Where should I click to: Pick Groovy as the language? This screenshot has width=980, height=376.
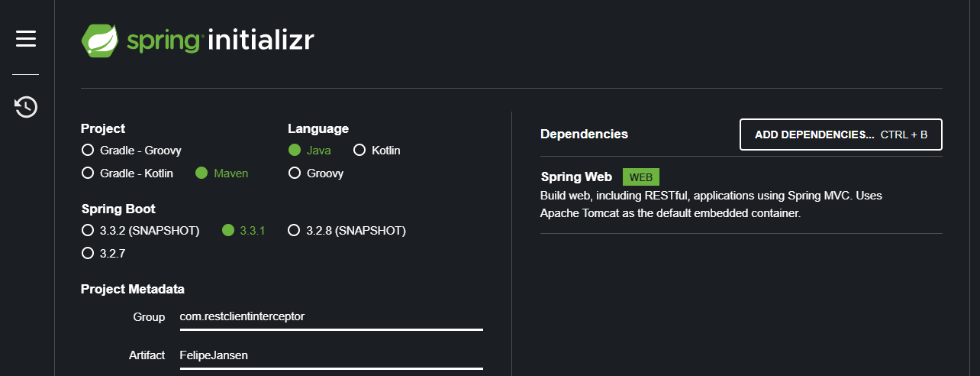(x=295, y=173)
